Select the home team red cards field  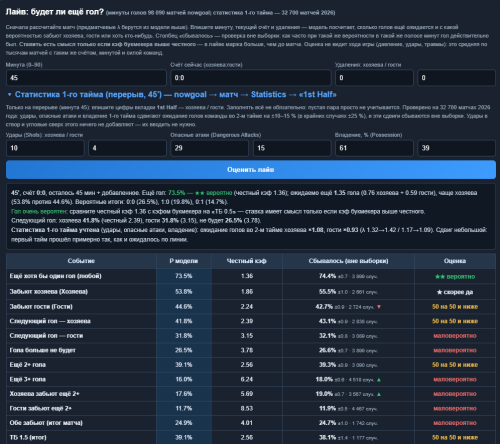(x=374, y=78)
